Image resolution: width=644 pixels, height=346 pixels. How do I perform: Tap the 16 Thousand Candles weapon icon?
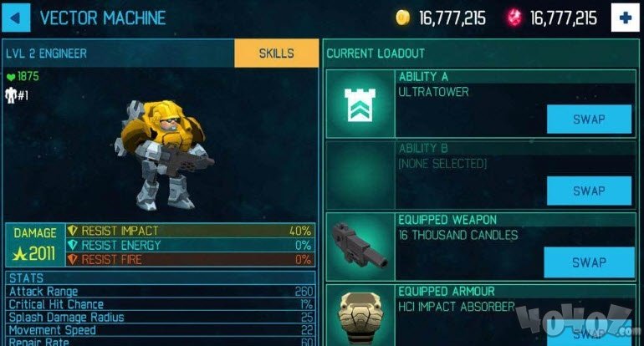[x=360, y=247]
